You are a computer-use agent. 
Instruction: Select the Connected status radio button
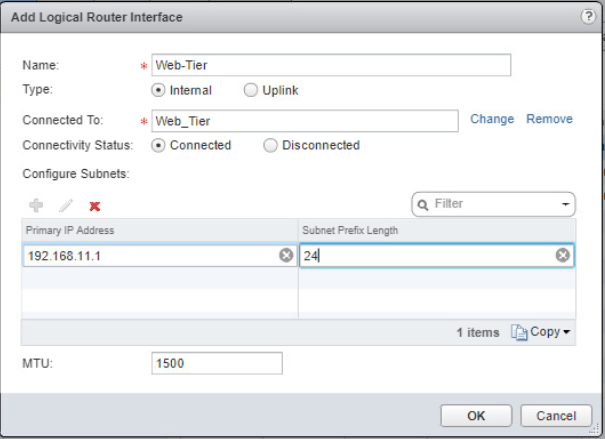coord(158,145)
